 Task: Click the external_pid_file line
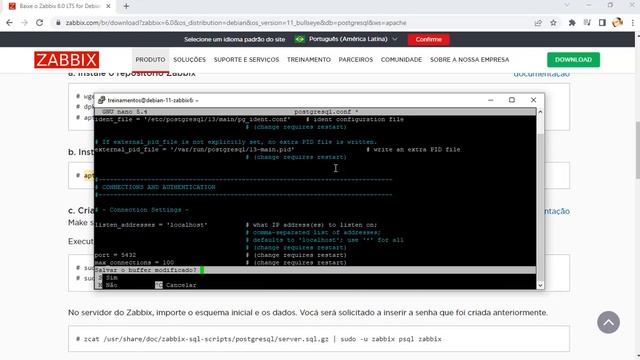[x=194, y=149]
